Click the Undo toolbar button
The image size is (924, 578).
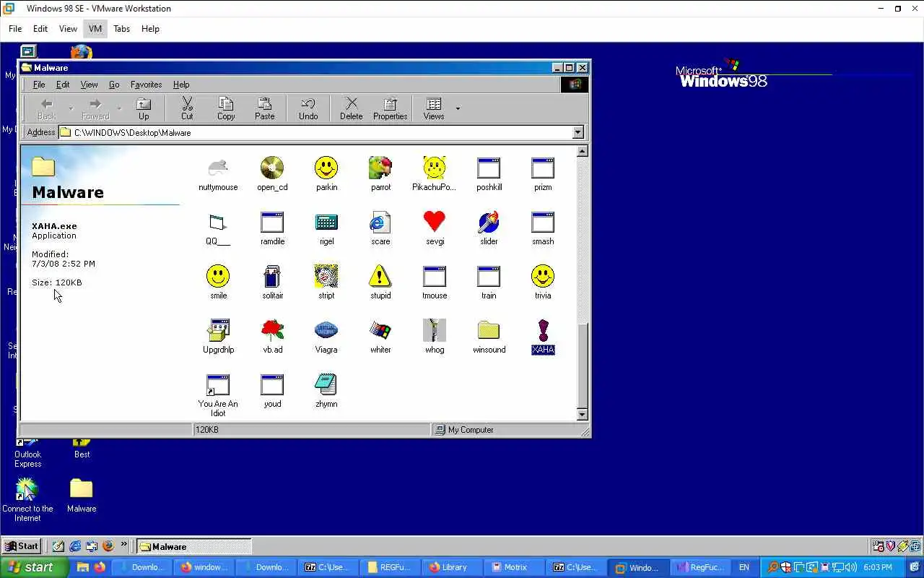tap(308, 108)
